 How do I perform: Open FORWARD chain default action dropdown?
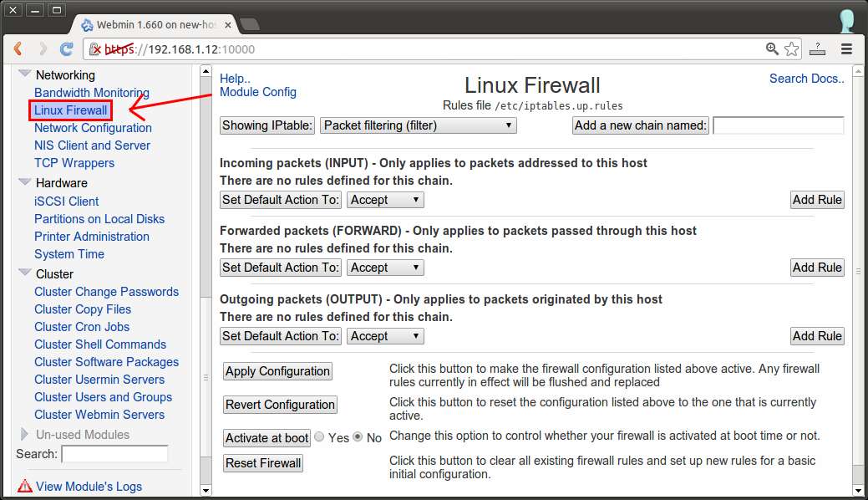[x=385, y=268]
